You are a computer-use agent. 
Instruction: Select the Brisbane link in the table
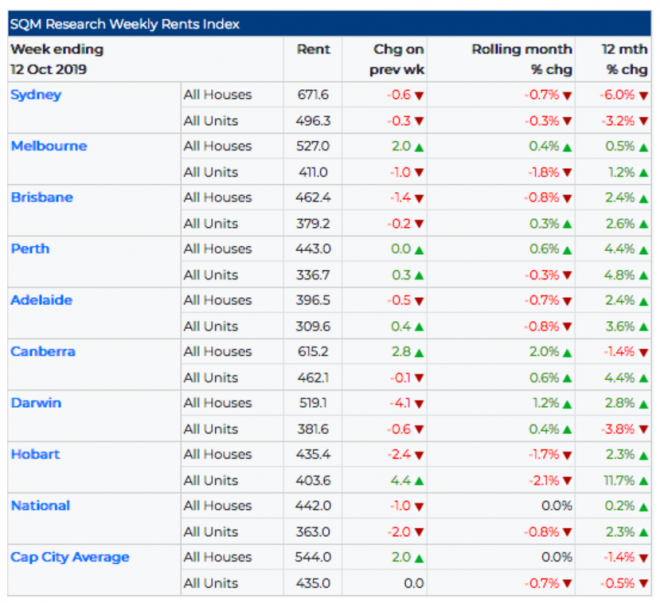(x=41, y=198)
